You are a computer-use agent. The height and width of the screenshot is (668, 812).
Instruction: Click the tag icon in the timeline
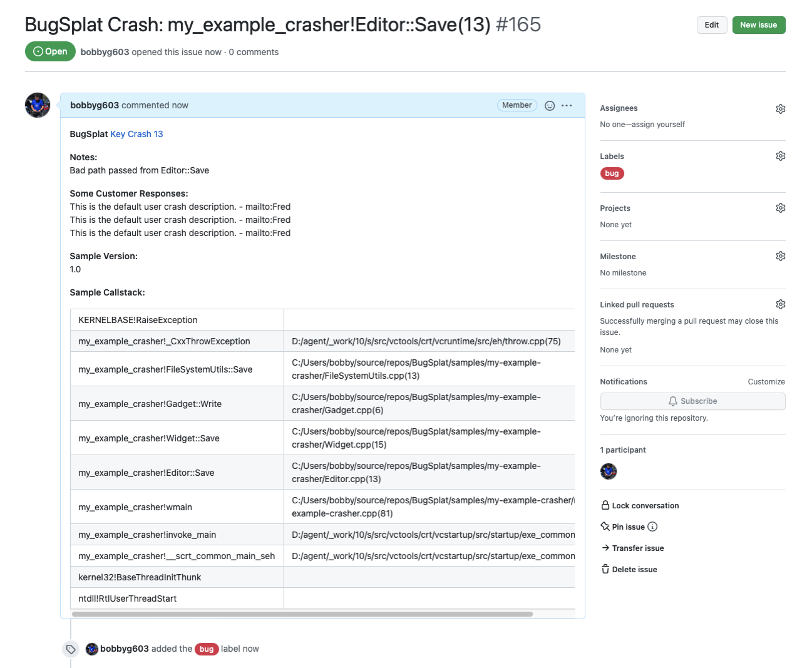click(x=71, y=649)
